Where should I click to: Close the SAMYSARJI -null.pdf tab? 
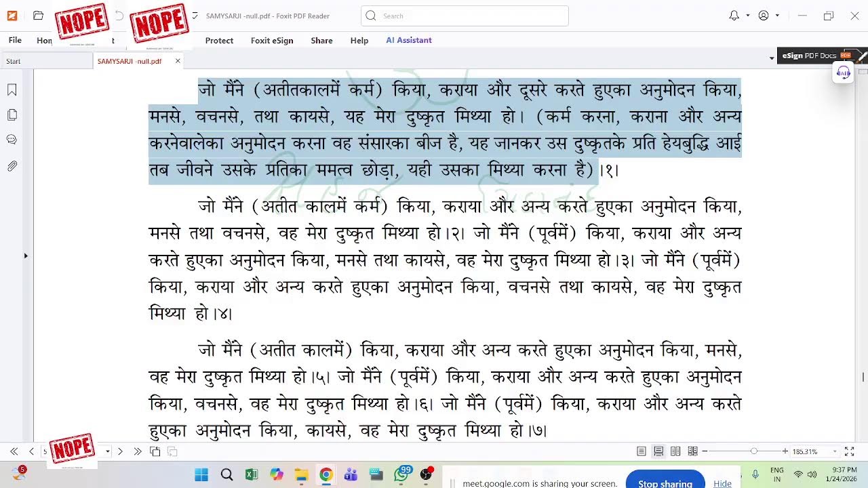tap(178, 61)
